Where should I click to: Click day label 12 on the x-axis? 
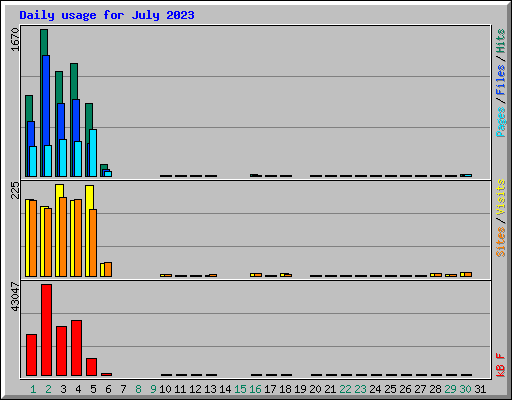[x=195, y=389]
